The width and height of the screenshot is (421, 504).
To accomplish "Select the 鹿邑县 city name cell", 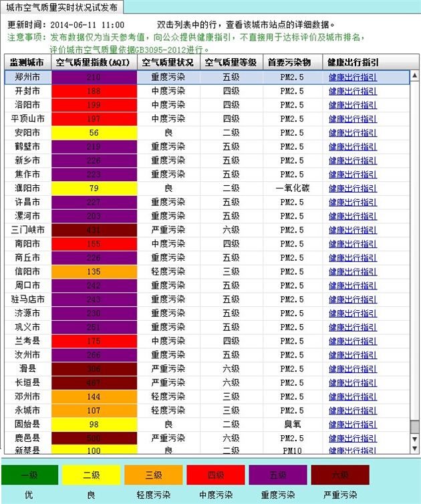I will (28, 438).
